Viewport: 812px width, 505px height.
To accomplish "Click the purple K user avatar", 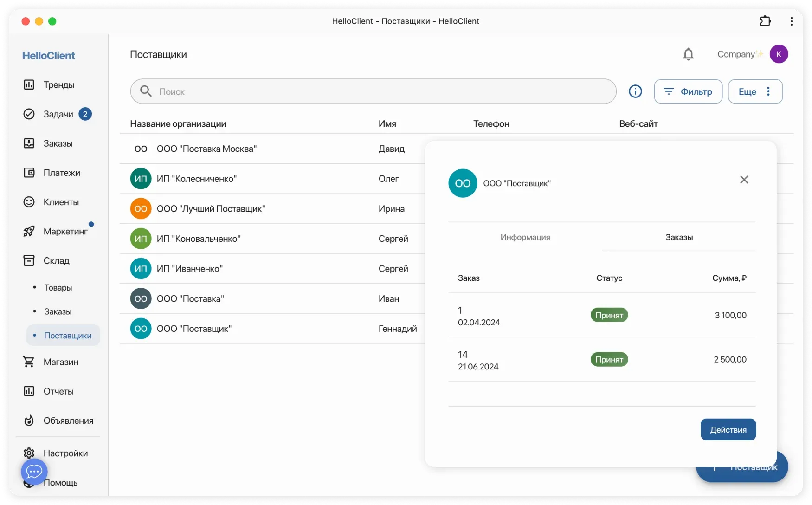I will [779, 54].
